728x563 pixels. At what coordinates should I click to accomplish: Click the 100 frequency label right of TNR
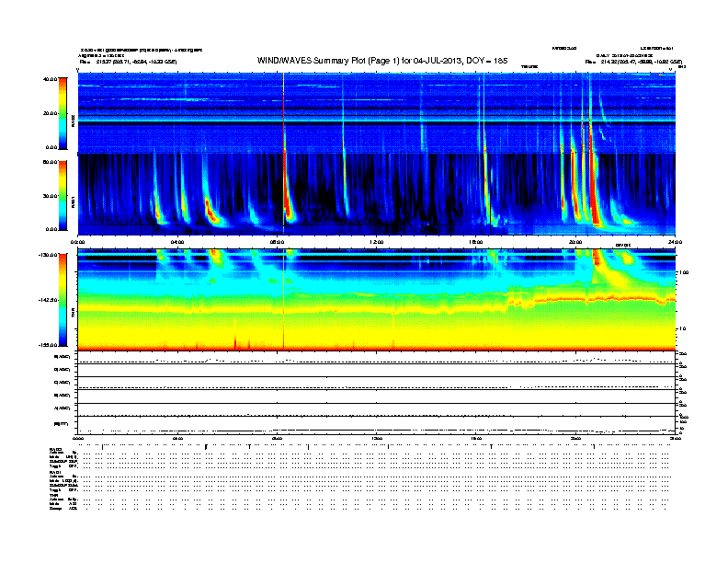coord(684,272)
